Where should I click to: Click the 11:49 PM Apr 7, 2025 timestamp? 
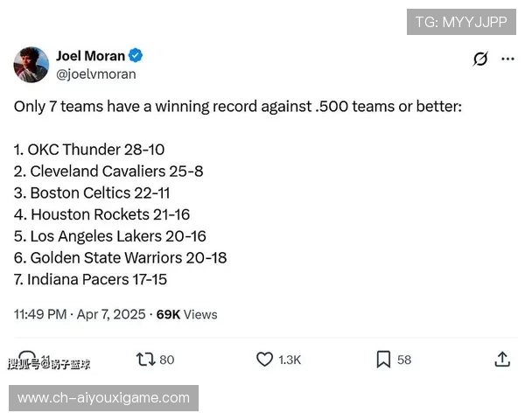[79, 314]
